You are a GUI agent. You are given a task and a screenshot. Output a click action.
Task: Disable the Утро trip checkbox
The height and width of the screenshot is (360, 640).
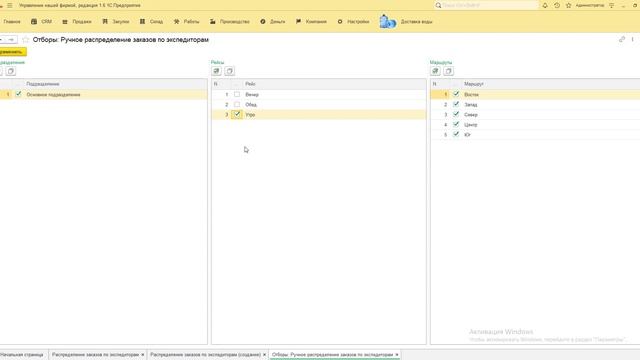click(x=237, y=114)
